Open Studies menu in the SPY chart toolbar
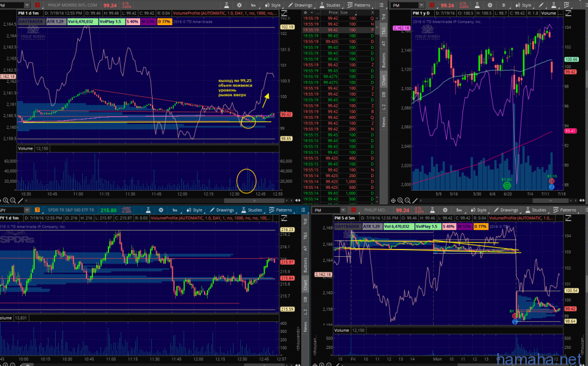Screen dimensions: 588x366 251,210
